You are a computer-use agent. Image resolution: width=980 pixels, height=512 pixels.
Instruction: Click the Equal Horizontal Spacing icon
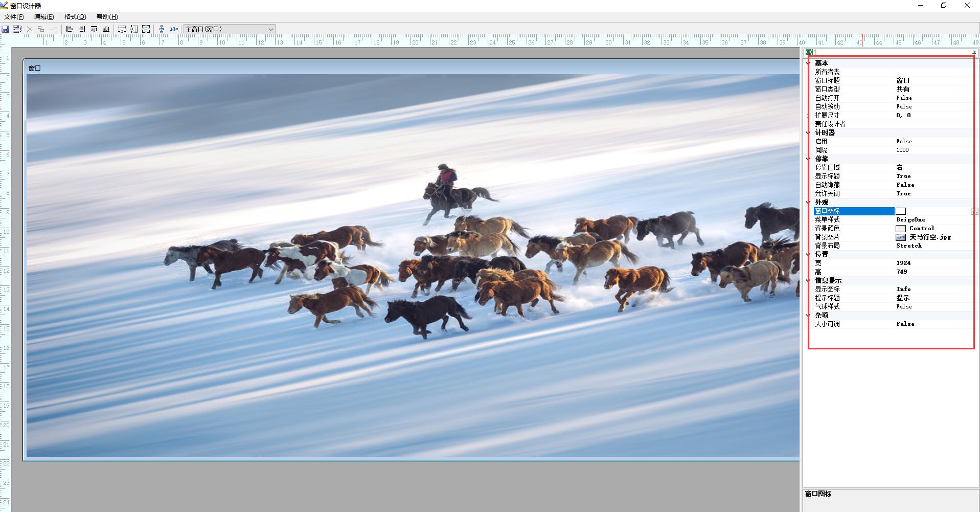tap(174, 29)
